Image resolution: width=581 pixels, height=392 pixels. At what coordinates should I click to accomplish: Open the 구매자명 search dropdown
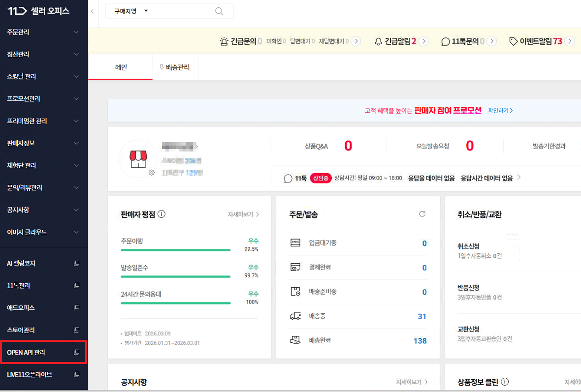coord(130,11)
